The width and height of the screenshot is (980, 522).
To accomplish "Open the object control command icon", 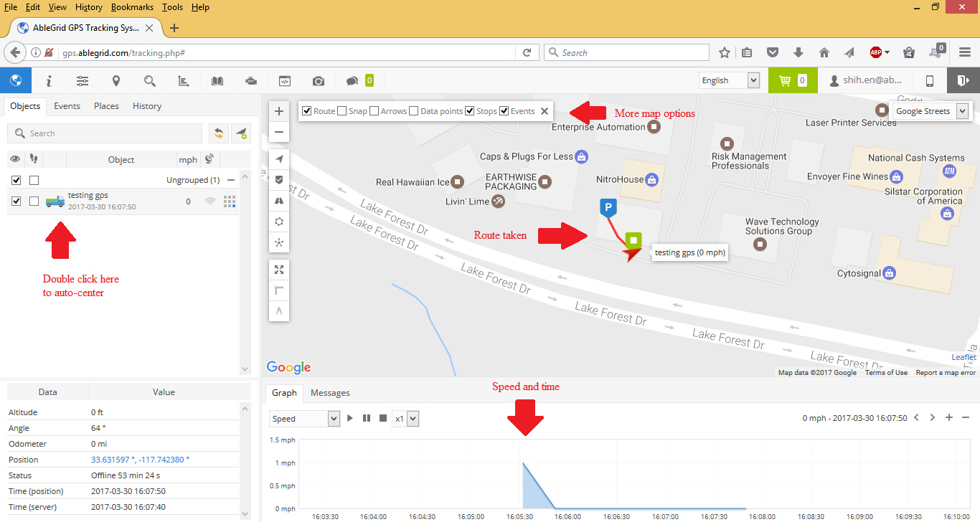I will click(x=284, y=81).
